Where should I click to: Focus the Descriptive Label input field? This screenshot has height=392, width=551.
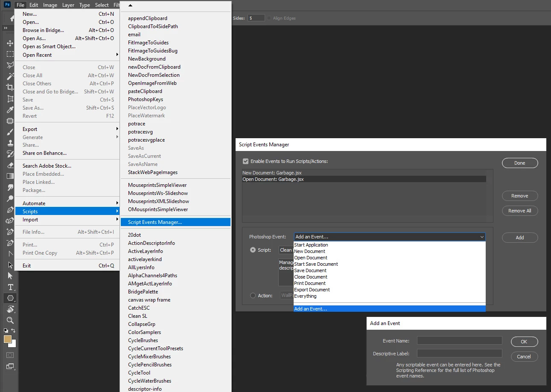click(460, 353)
